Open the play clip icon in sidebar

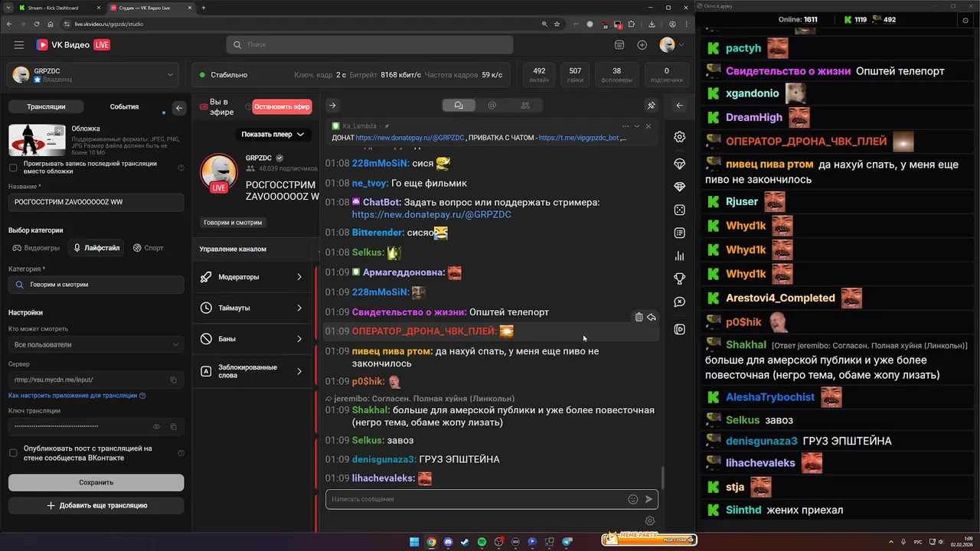(679, 329)
